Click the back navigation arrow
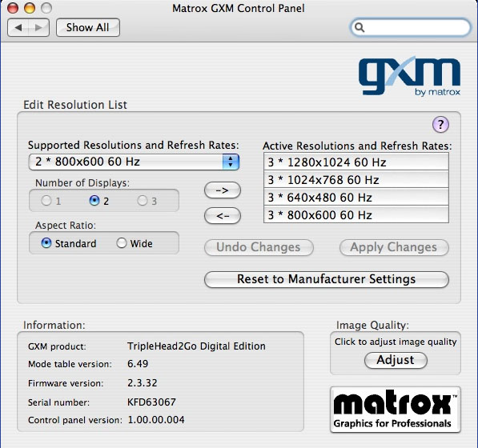 click(18, 28)
